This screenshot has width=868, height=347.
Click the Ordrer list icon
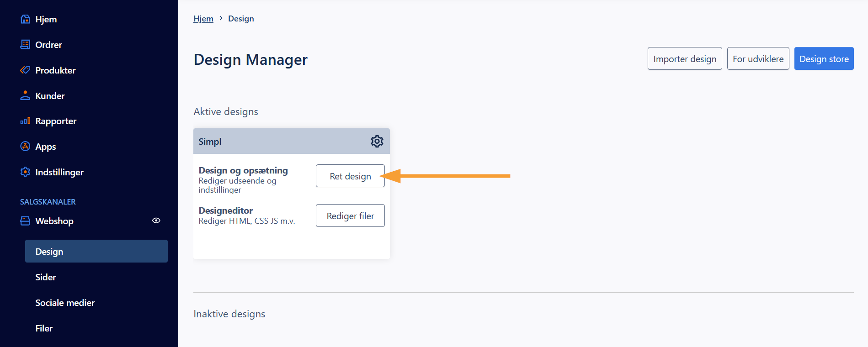(25, 45)
